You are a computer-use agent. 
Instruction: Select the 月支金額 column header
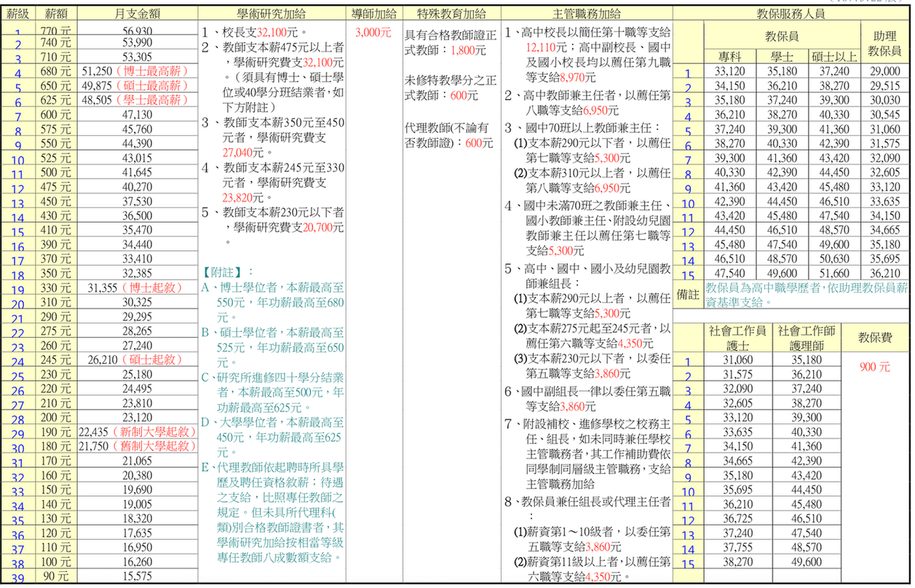click(x=137, y=13)
